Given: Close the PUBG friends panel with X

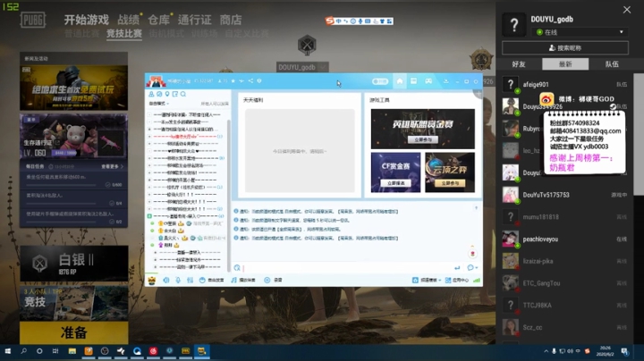Looking at the screenshot, I should coord(627,10).
